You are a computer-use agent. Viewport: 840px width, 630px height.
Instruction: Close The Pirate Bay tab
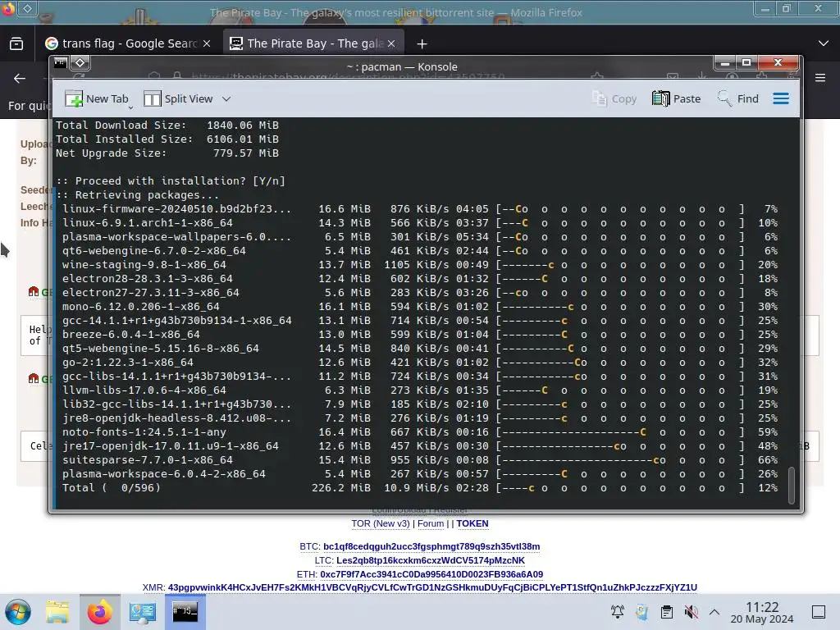[391, 43]
